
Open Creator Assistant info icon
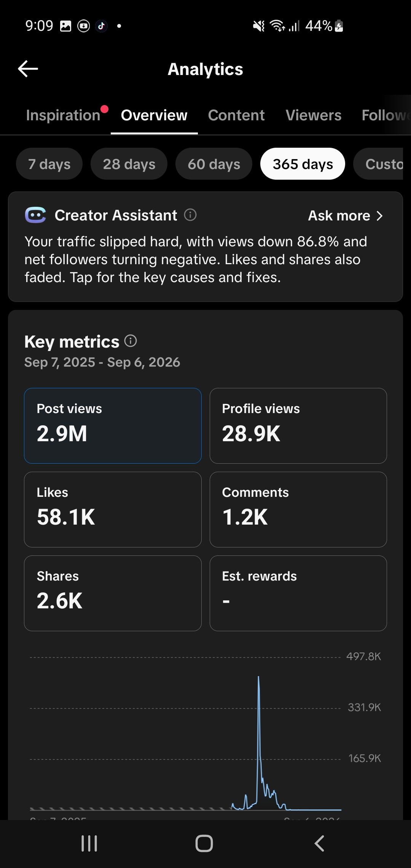coord(190,215)
